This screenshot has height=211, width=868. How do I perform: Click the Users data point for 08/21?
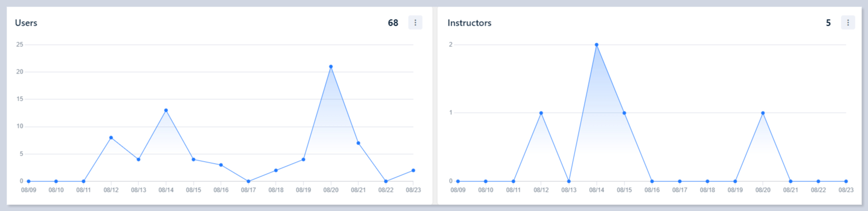tap(358, 143)
